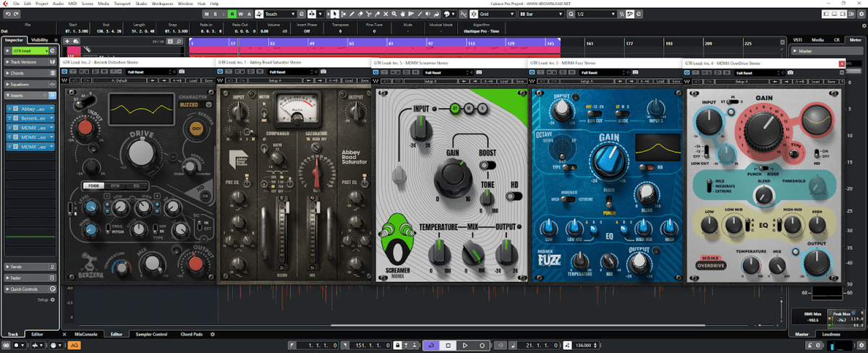Toggle the Solo (S) state button
Viewport: 868px width, 353px height.
(216, 14)
